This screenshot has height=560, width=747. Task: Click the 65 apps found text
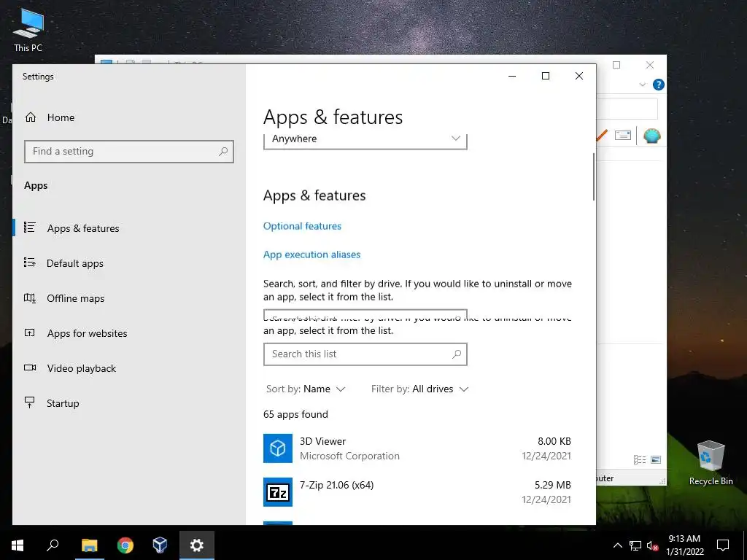click(x=295, y=414)
